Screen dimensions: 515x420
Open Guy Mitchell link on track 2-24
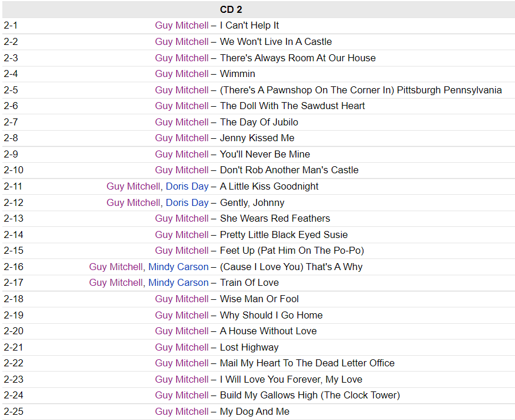pos(181,395)
